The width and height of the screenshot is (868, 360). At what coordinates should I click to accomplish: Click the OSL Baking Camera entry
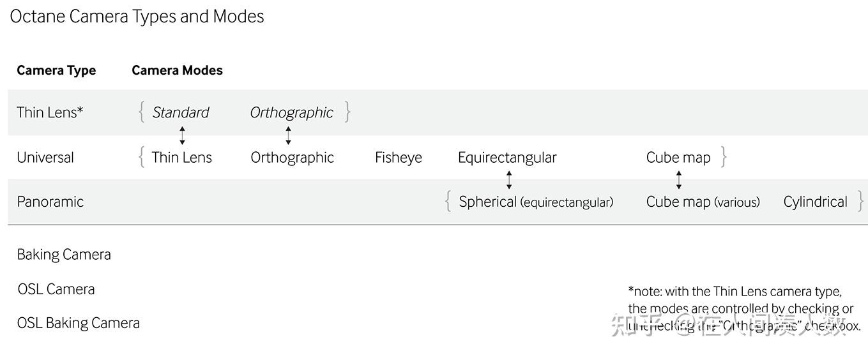[78, 322]
